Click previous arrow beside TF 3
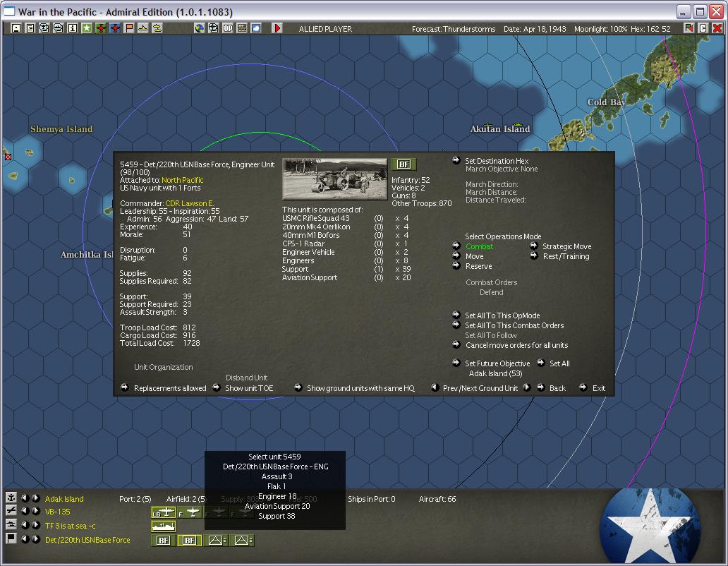728x566 pixels. [x=25, y=525]
